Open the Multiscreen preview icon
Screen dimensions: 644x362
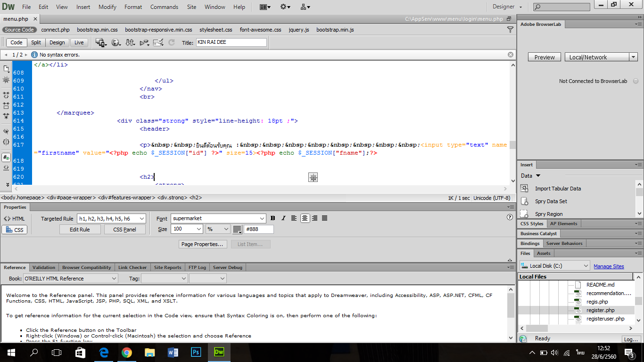pos(101,42)
